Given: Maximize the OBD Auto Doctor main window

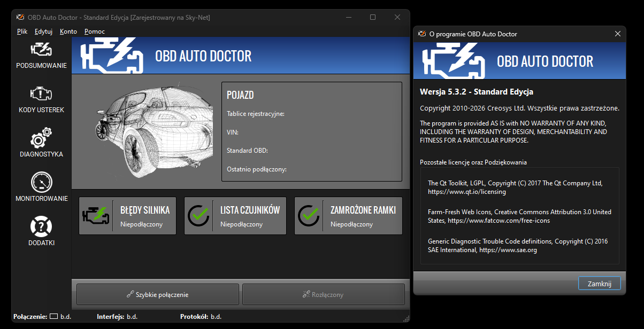Looking at the screenshot, I should [373, 17].
